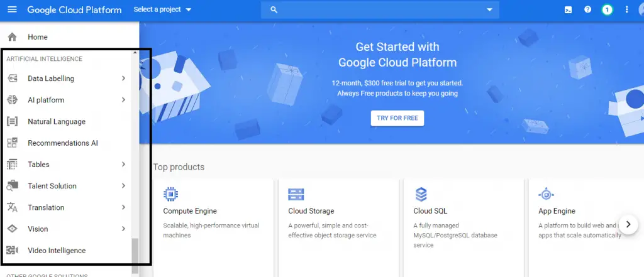Open the Help question mark icon
Screen dimensions: 644x277
coord(588,9)
